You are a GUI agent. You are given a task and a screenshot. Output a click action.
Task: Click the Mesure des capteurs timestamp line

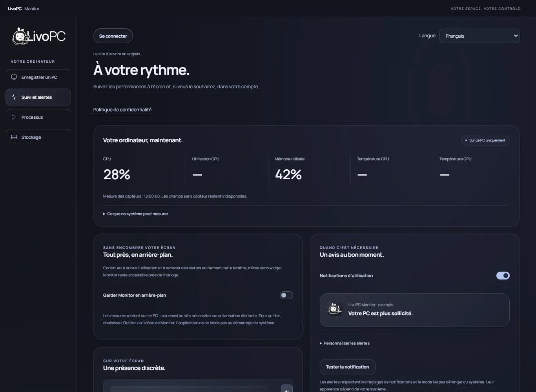coord(175,196)
